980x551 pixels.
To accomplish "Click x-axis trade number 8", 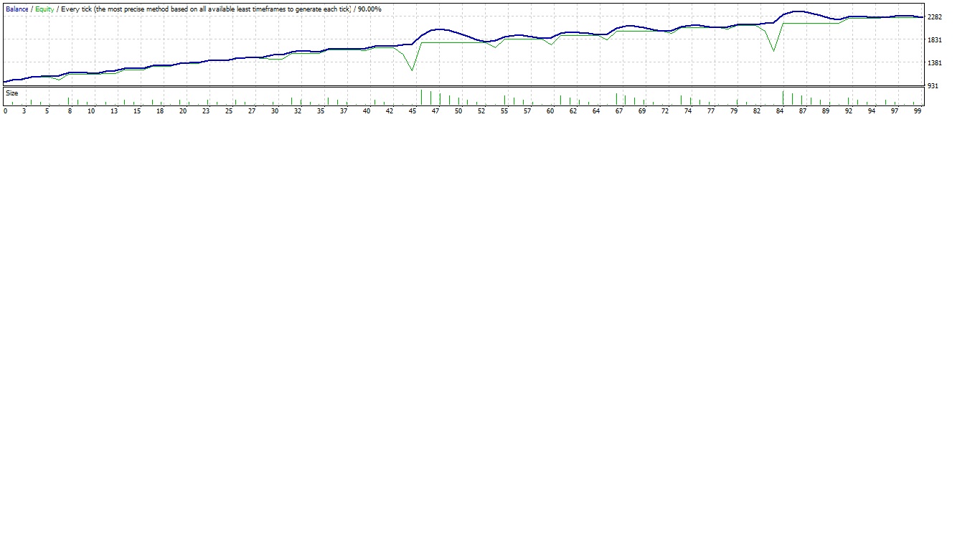I will coord(70,111).
